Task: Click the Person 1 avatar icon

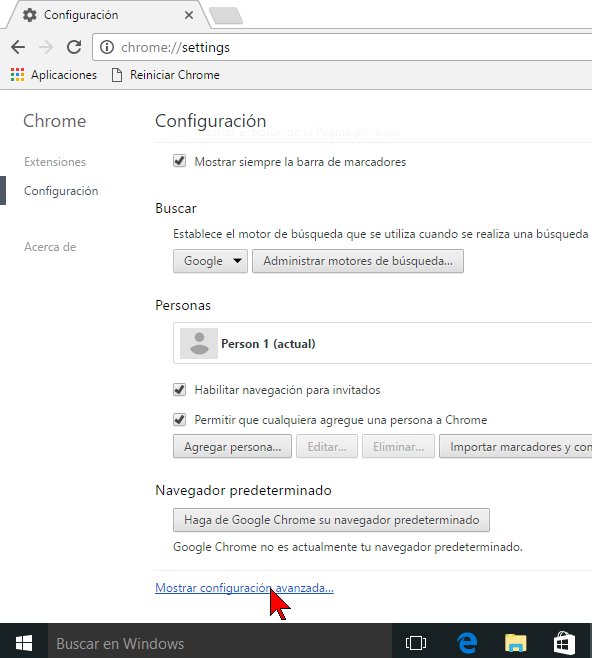Action: pyautogui.click(x=199, y=343)
